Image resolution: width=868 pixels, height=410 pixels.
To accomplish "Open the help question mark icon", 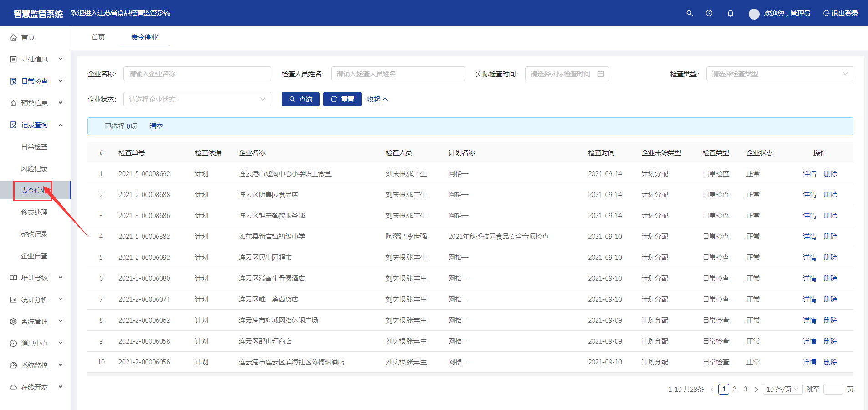I will pos(709,13).
